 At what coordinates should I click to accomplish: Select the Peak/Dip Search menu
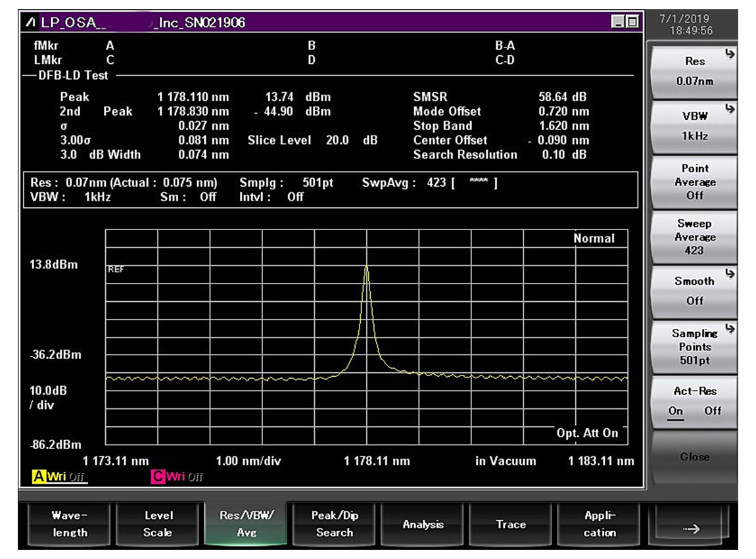tap(335, 524)
